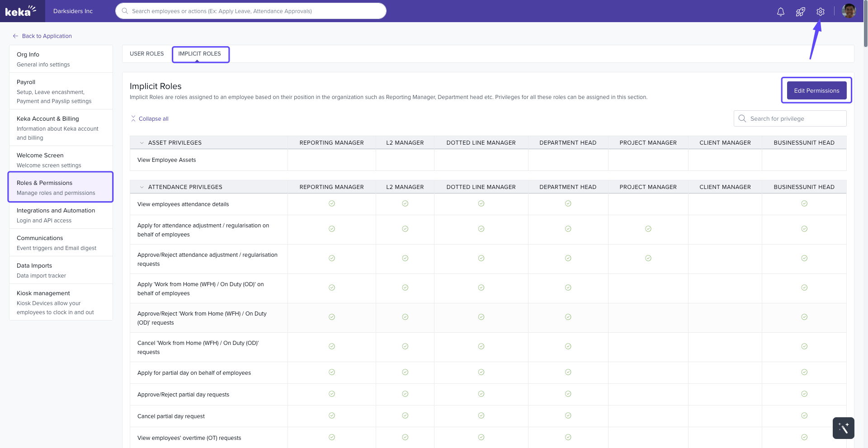Click Collapse all link
The width and height of the screenshot is (868, 448).
point(153,119)
